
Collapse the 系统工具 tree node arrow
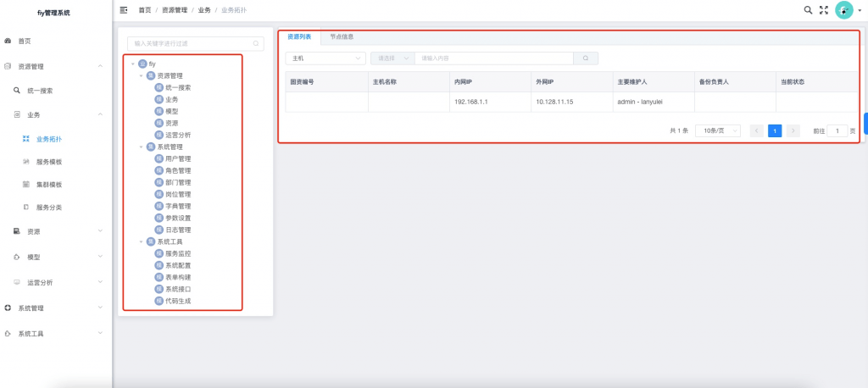(x=142, y=242)
